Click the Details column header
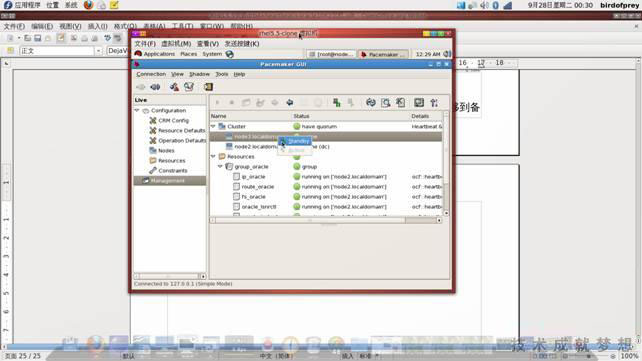This screenshot has height=361, width=642. coord(426,116)
